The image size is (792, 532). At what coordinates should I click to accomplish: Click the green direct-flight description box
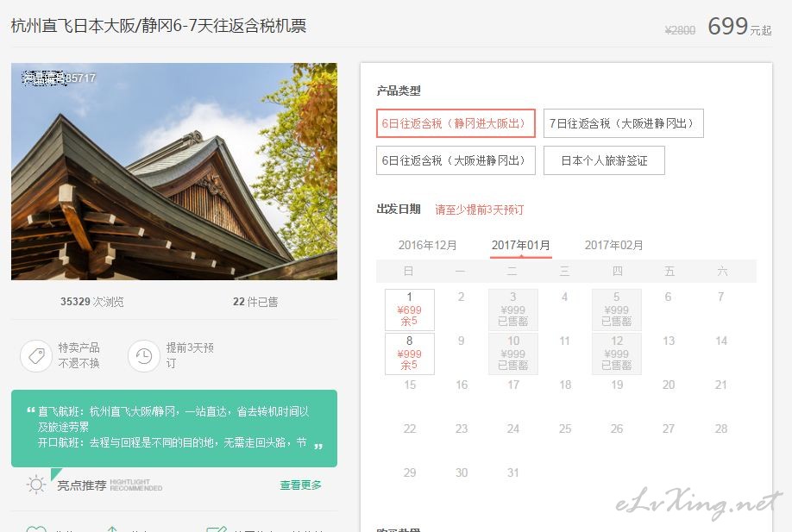[174, 428]
